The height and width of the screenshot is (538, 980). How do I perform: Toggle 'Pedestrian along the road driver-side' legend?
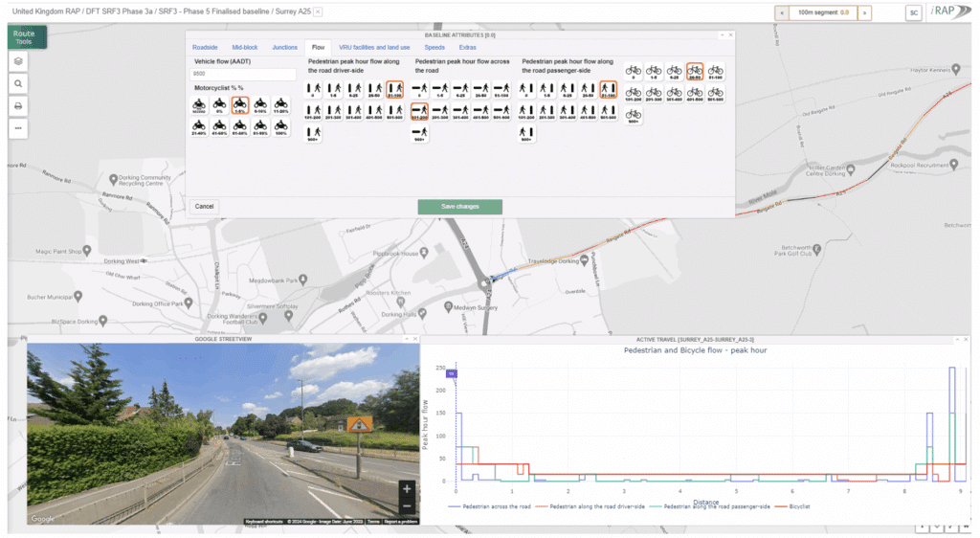click(x=590, y=506)
